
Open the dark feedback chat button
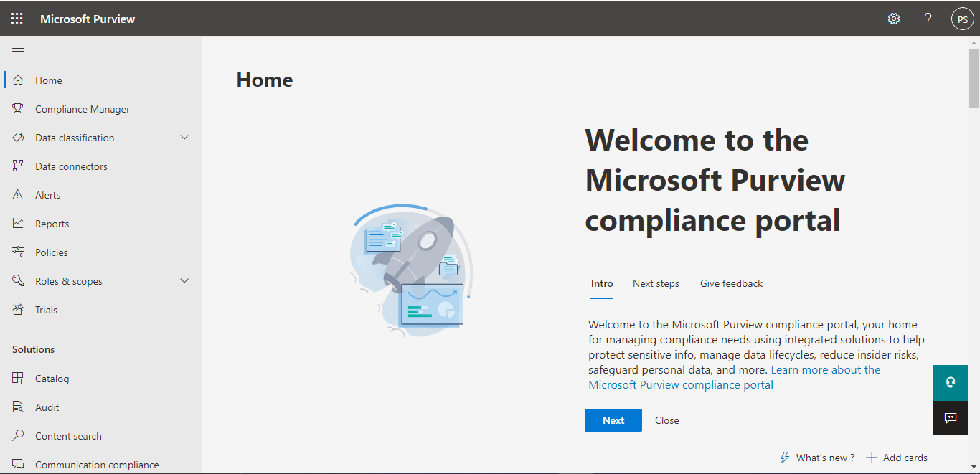tap(951, 418)
